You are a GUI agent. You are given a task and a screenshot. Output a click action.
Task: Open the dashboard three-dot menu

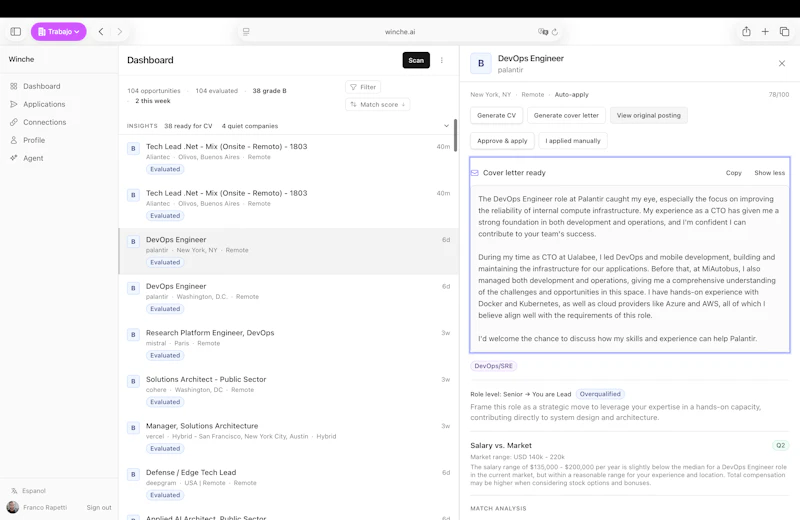coord(442,60)
